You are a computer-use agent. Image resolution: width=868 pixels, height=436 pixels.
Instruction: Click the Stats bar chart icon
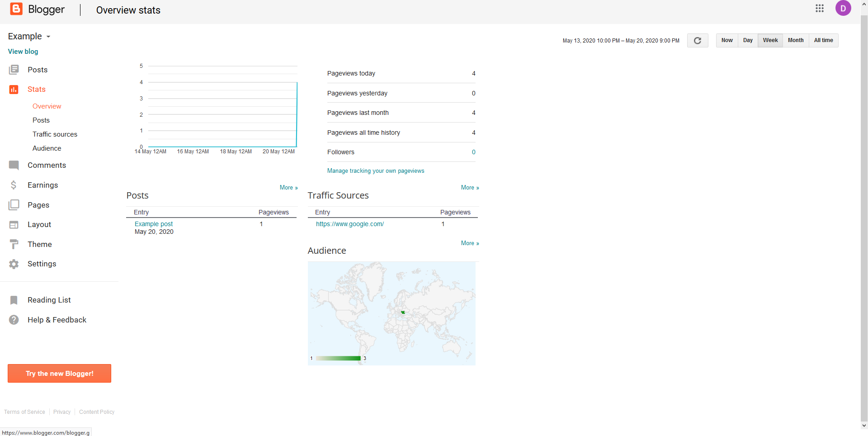tap(14, 90)
